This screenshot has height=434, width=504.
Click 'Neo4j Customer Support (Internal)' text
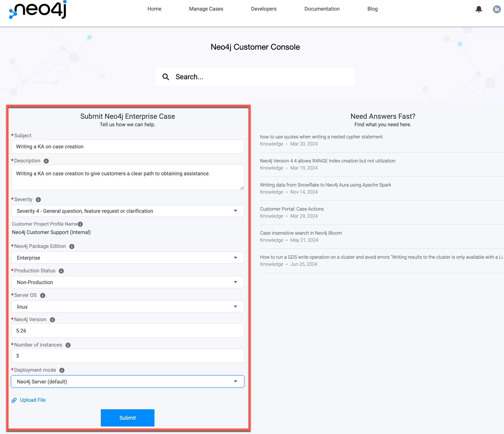pos(51,233)
